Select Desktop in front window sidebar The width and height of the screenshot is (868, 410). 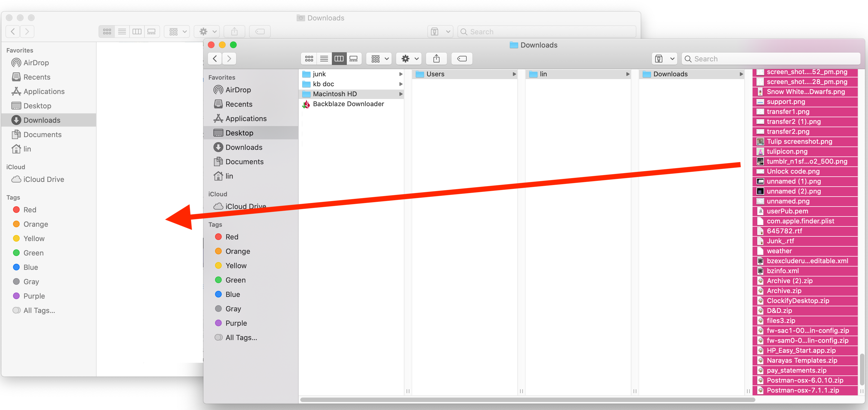pos(251,133)
